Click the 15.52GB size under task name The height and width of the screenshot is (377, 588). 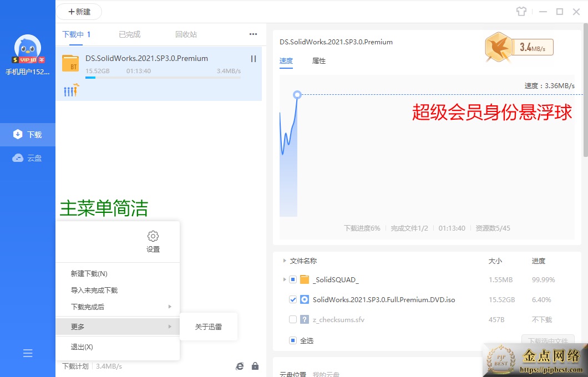pos(98,71)
